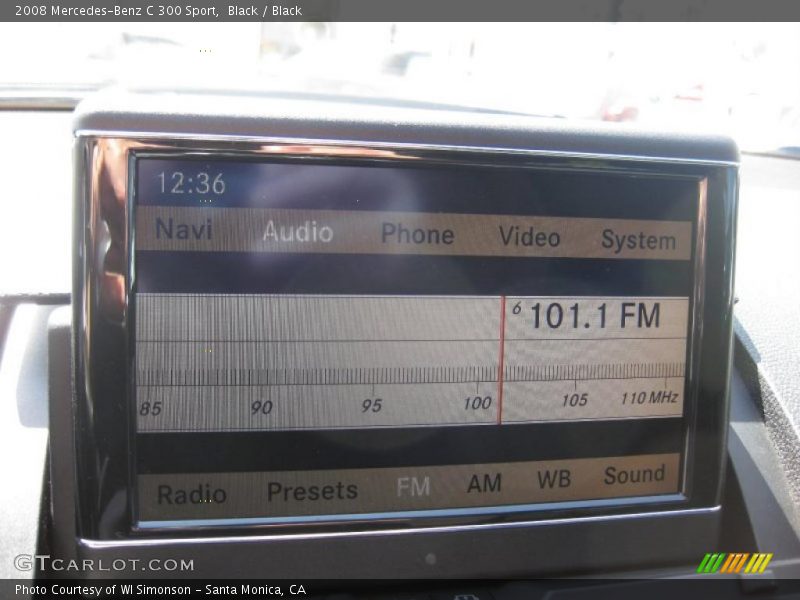
Task: Open the Navi menu
Action: click(184, 229)
